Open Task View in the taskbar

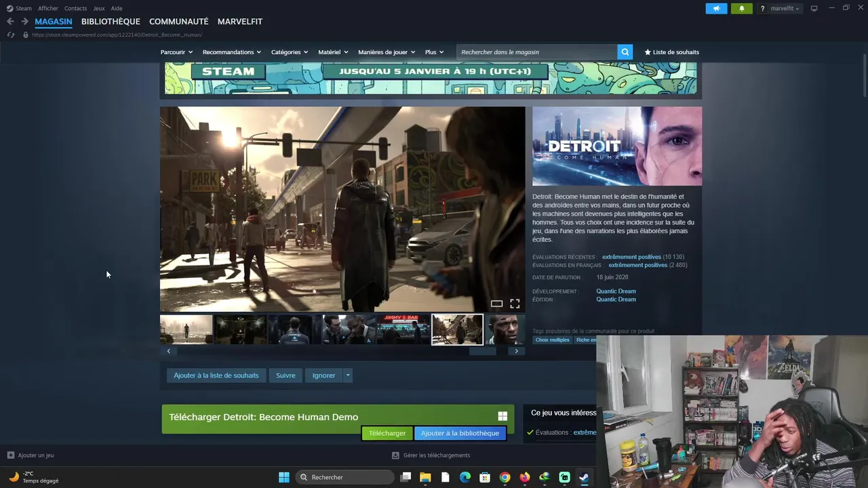coord(406,477)
